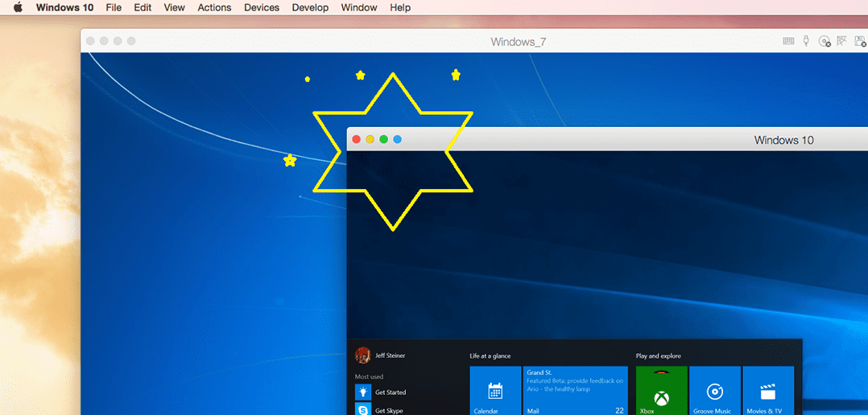Open the View menu

pyautogui.click(x=175, y=8)
